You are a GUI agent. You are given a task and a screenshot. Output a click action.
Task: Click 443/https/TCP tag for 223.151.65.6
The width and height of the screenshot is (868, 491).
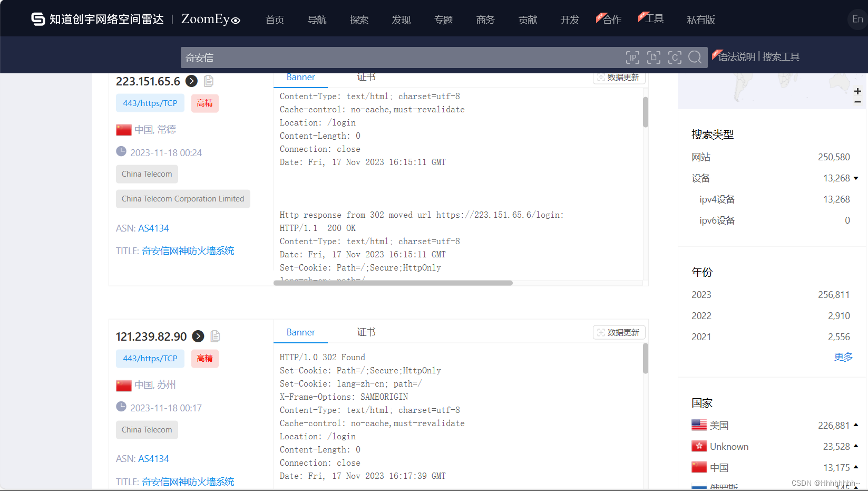pyautogui.click(x=150, y=103)
